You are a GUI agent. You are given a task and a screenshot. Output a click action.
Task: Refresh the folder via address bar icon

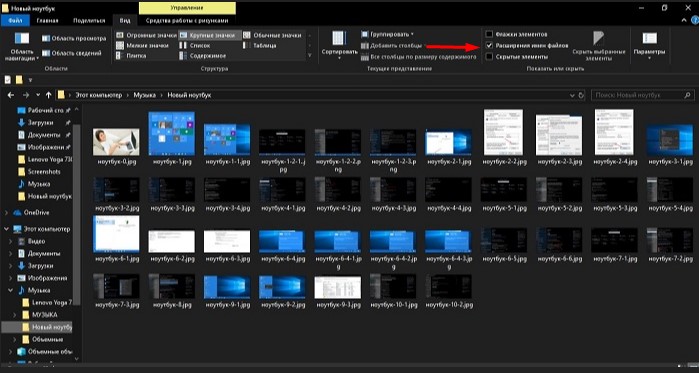pos(581,95)
